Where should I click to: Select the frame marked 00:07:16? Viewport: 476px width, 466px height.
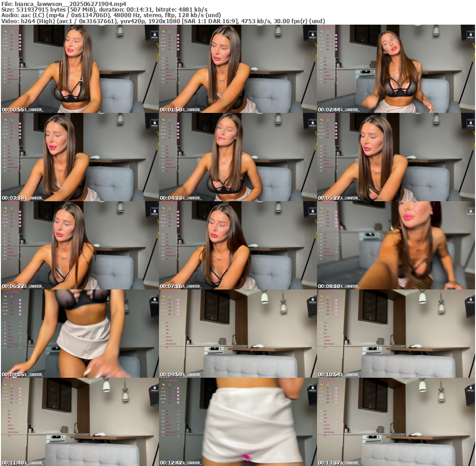[x=238, y=245]
